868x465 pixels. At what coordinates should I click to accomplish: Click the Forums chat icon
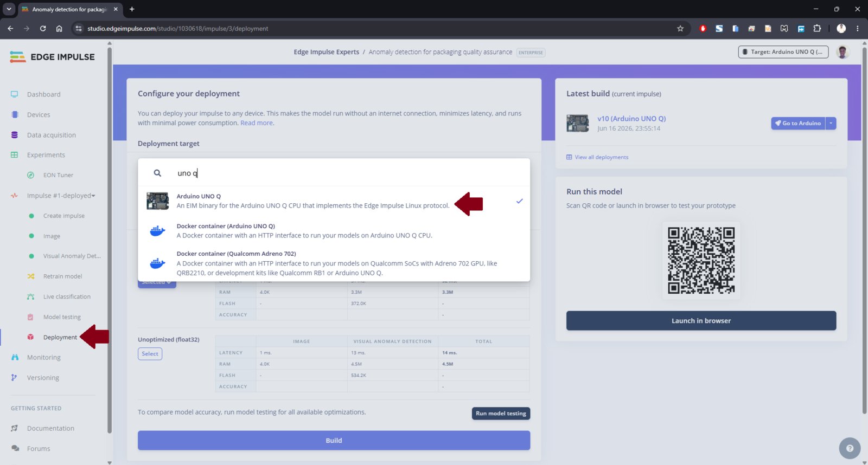(x=15, y=449)
